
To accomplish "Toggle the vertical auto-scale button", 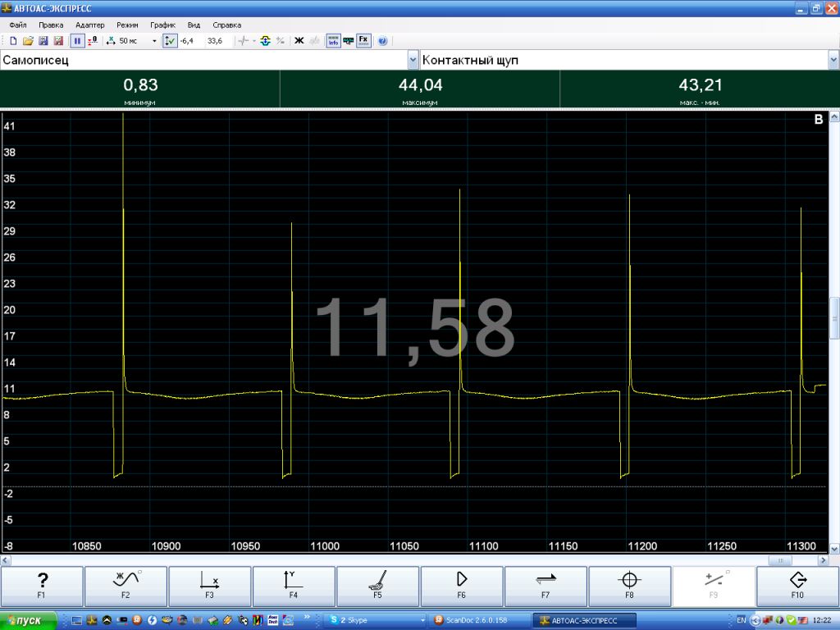I will click(170, 41).
